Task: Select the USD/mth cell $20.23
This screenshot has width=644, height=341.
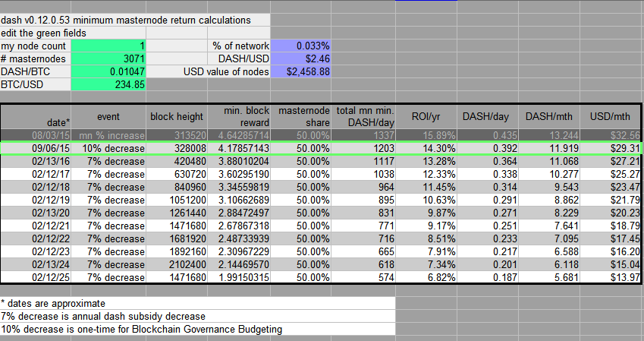Action: click(x=610, y=213)
